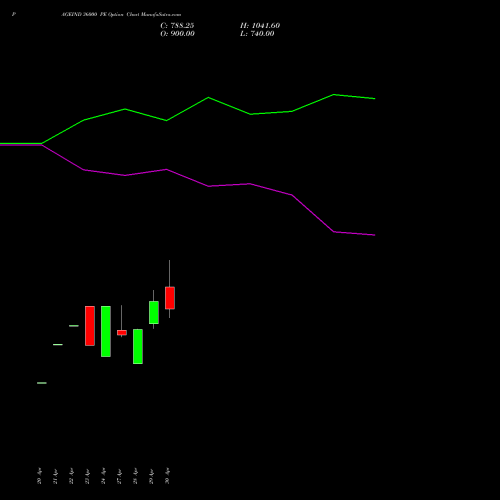The width and height of the screenshot is (500, 500).
Task: Click the 21 Apr date label
Action: pyautogui.click(x=55, y=476)
